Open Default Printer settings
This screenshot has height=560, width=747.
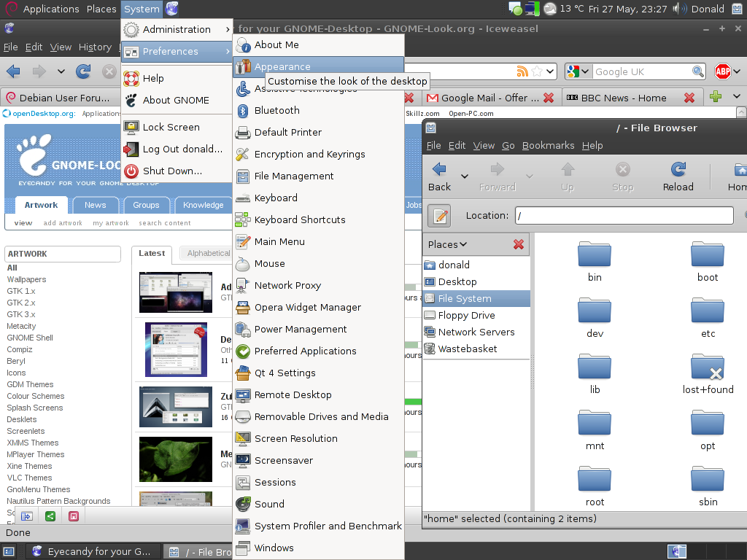coord(318,133)
